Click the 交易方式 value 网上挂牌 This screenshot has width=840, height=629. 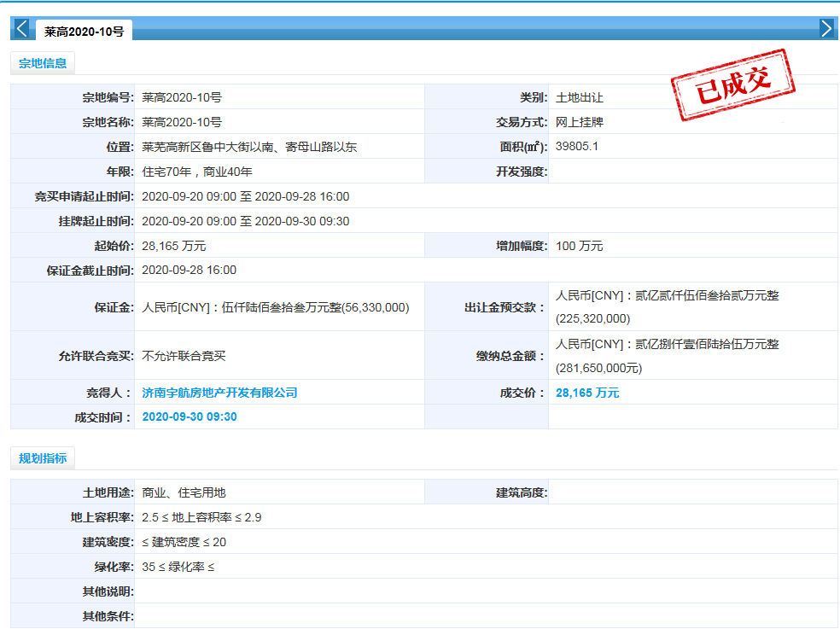(x=580, y=122)
